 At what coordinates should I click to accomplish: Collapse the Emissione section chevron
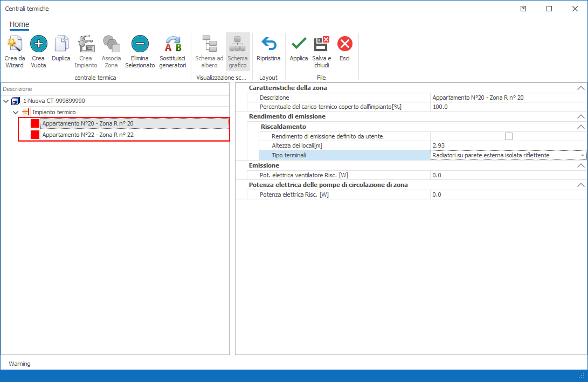581,166
